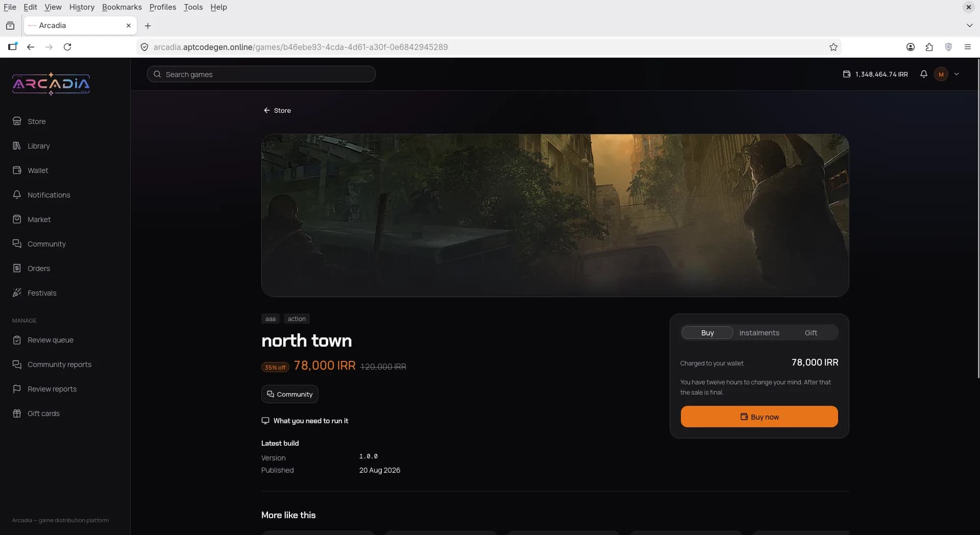Open the Bookmarks menu

coord(122,7)
